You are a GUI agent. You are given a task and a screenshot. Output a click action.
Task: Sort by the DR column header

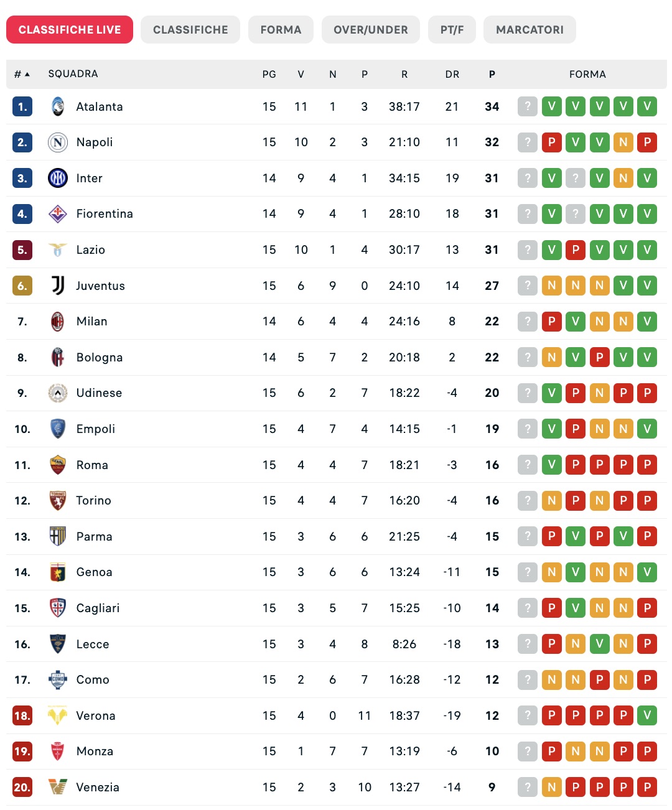point(452,74)
